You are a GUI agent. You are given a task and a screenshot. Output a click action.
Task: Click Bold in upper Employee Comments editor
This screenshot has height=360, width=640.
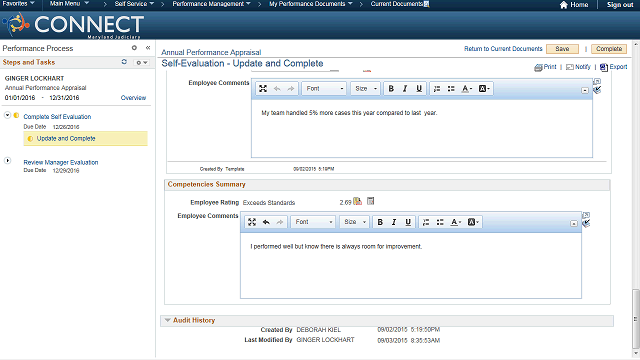point(391,89)
